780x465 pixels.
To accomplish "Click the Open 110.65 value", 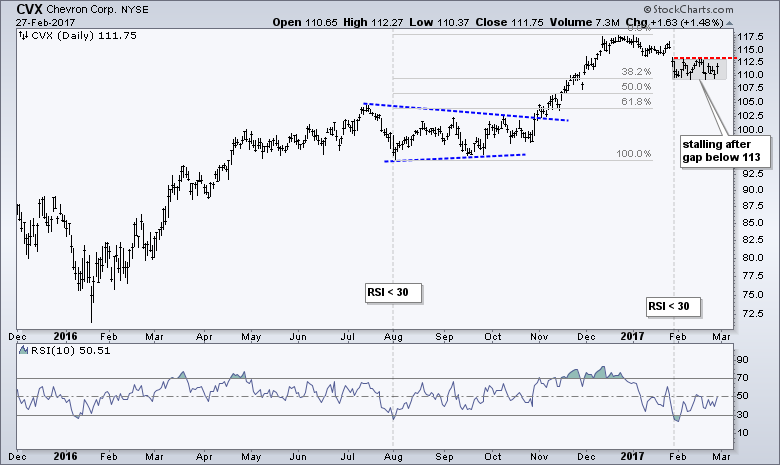I will 305,22.
